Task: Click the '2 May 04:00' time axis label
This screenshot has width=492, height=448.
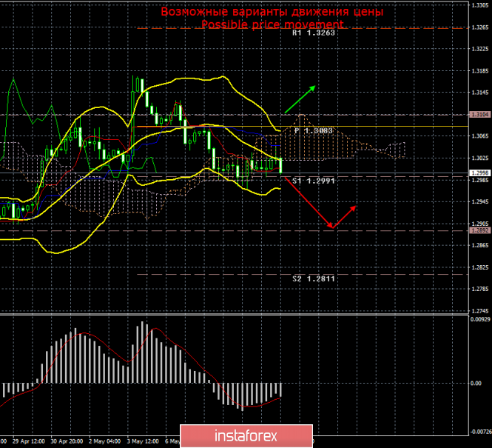Action: 104,440
